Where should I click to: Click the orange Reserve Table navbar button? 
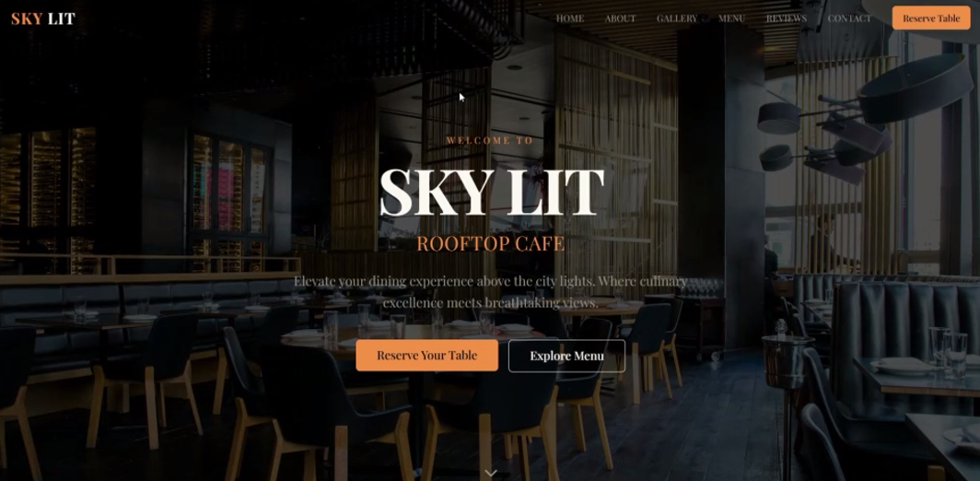[930, 18]
